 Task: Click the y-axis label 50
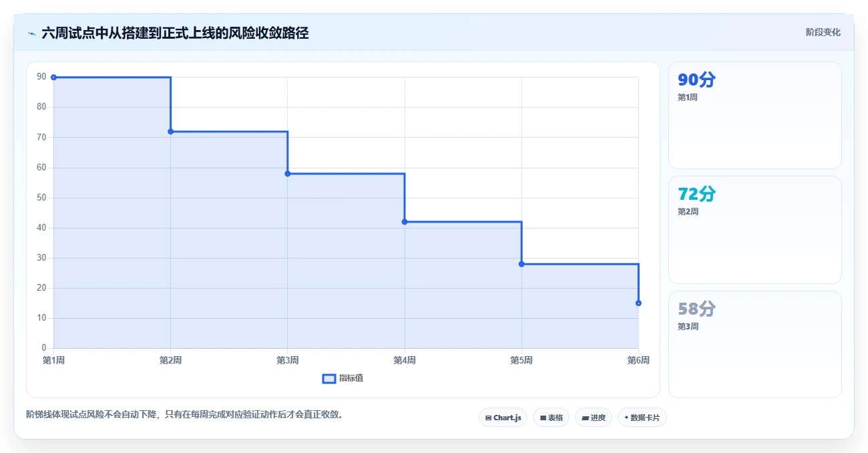point(41,198)
